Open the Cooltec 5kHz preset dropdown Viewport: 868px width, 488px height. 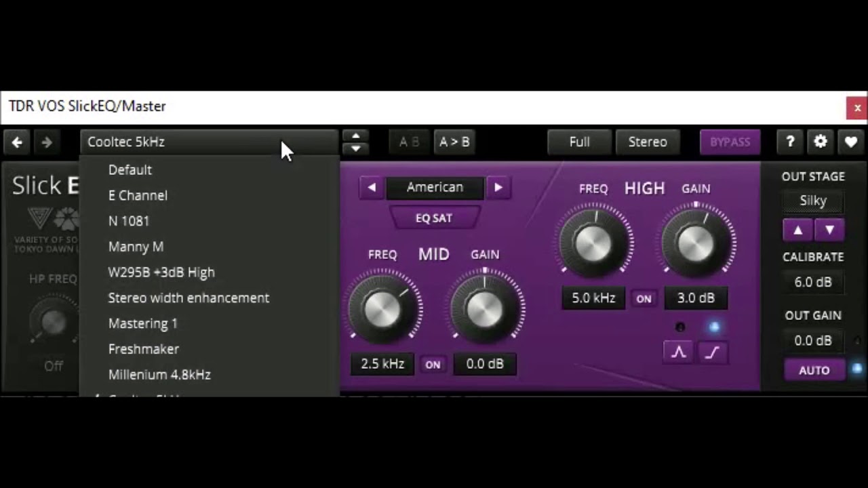click(x=209, y=142)
